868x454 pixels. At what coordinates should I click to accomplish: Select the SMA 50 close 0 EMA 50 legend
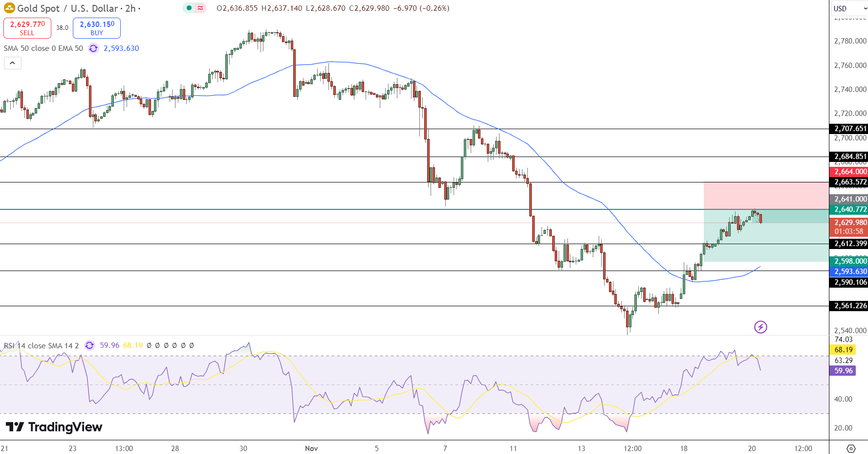click(43, 48)
